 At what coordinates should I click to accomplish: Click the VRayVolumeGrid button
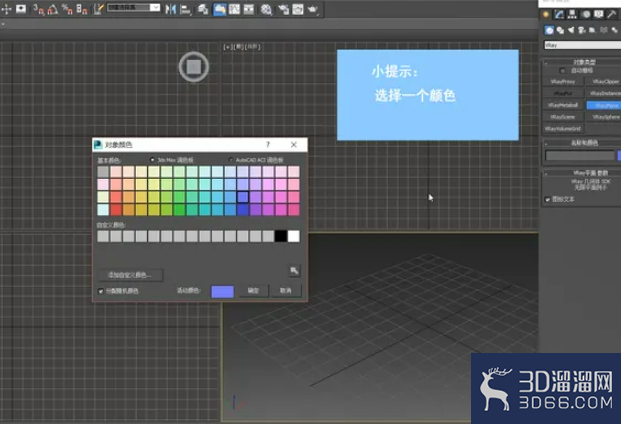[563, 129]
